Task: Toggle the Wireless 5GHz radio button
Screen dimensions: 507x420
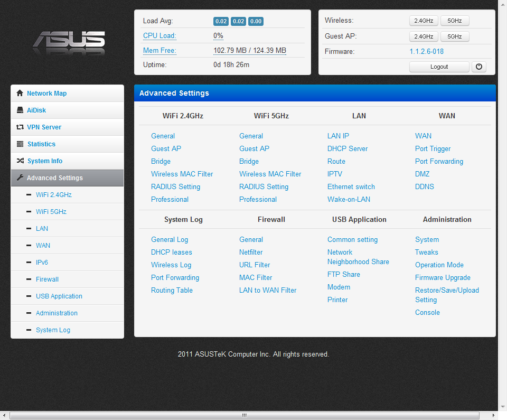Action: (x=454, y=21)
